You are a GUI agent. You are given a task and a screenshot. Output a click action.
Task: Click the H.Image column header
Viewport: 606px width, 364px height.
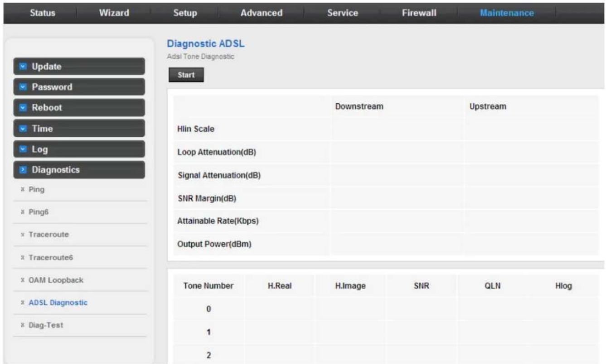pyautogui.click(x=350, y=286)
